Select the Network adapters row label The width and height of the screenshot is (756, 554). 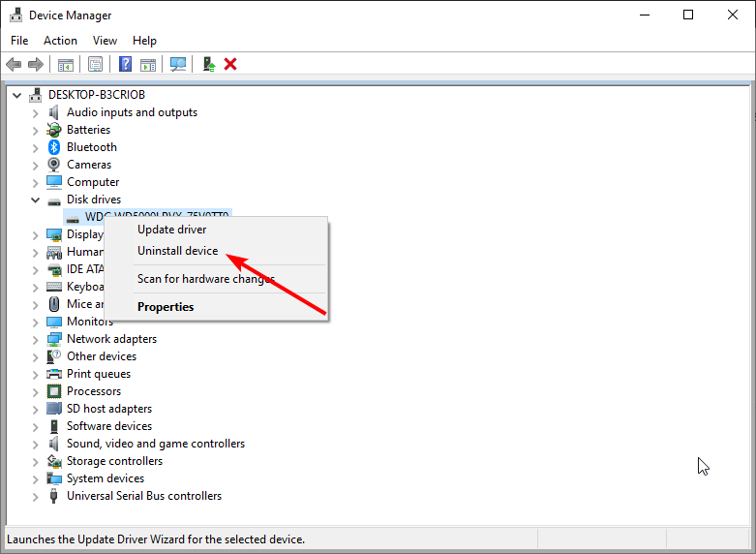click(x=111, y=339)
